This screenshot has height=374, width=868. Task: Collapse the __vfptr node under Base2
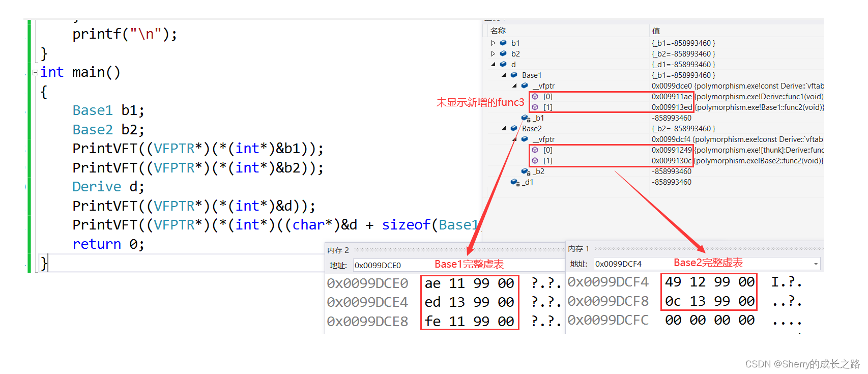(x=514, y=139)
